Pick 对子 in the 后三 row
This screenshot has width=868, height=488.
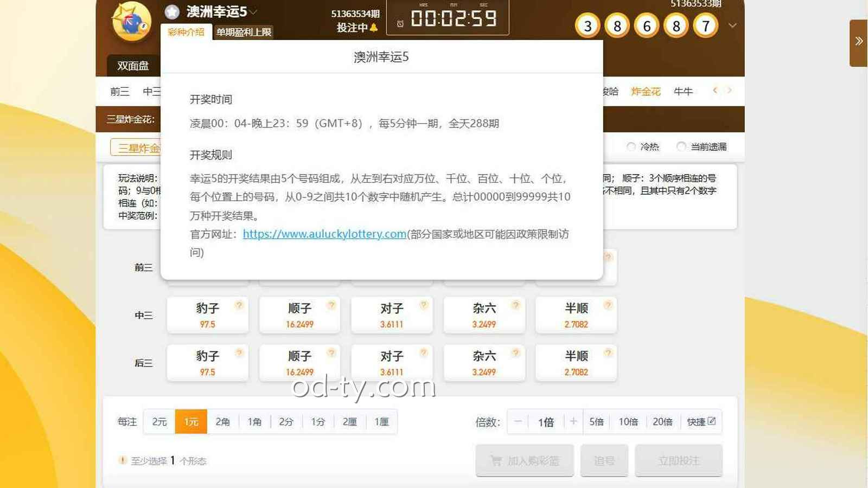coord(392,363)
